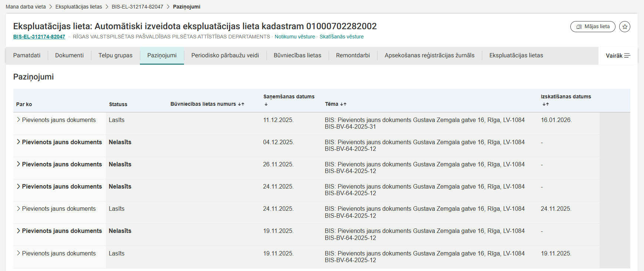The width and height of the screenshot is (644, 271).
Task: Sort by Izskatīšanas datums arrows
Action: point(545,104)
